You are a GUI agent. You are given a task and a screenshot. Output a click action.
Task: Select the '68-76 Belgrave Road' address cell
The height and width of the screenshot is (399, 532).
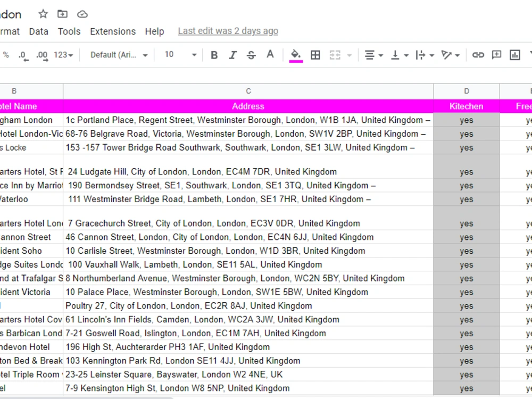pos(248,134)
